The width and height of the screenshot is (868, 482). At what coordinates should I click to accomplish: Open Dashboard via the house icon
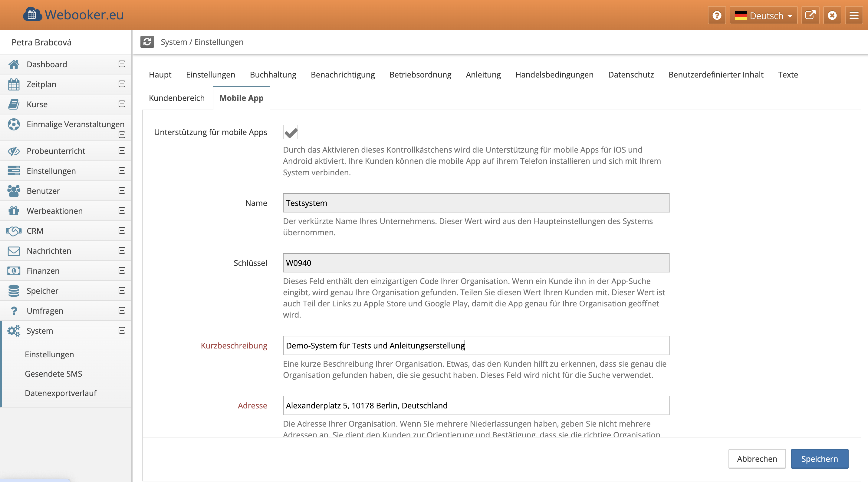point(14,64)
